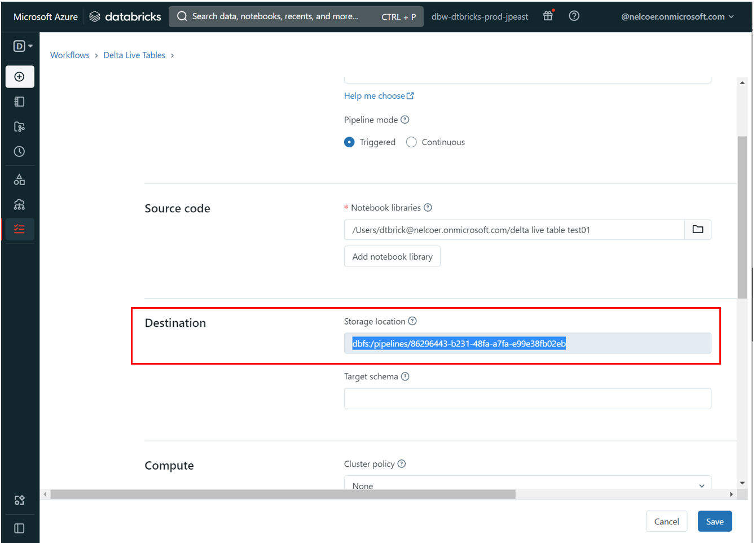Open Repos icon in sidebar
The image size is (756, 543).
pos(20,126)
